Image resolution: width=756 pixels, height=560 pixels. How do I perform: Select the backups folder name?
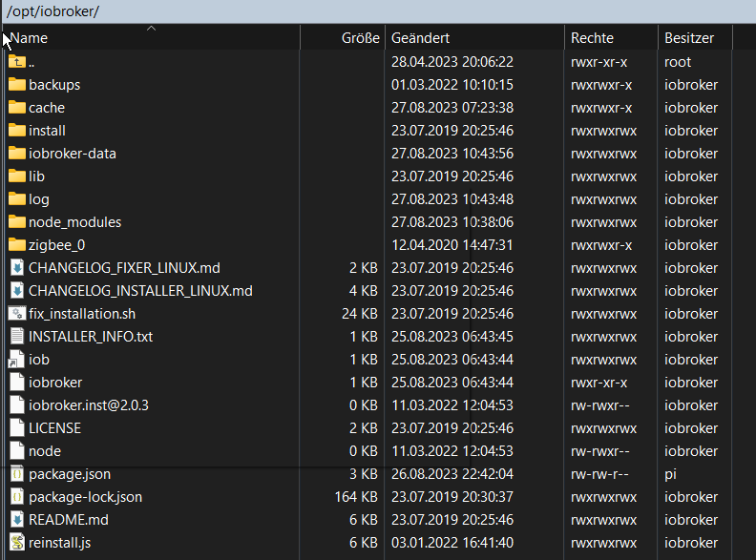click(54, 85)
